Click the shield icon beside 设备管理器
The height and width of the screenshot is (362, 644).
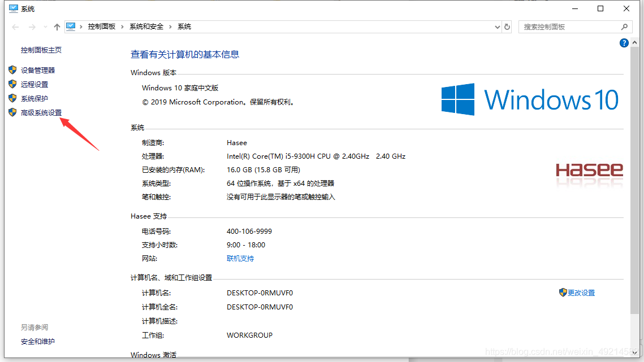pos(12,70)
